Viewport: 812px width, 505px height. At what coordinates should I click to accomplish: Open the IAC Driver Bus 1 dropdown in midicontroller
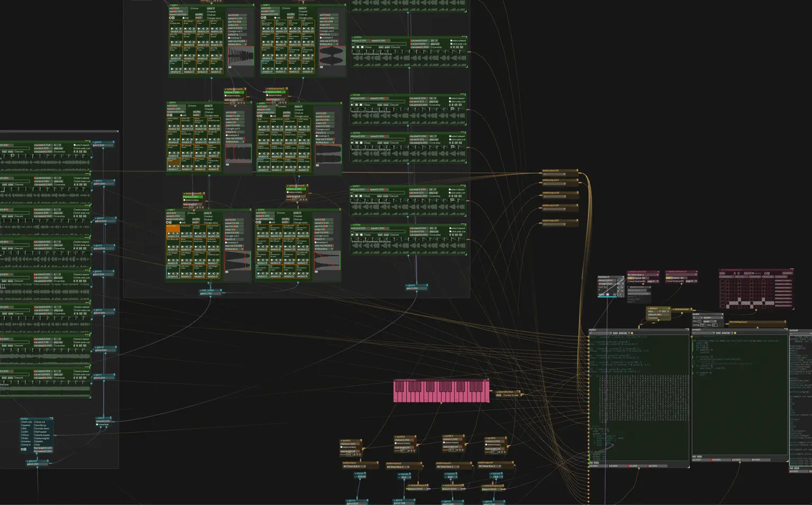tap(643, 275)
